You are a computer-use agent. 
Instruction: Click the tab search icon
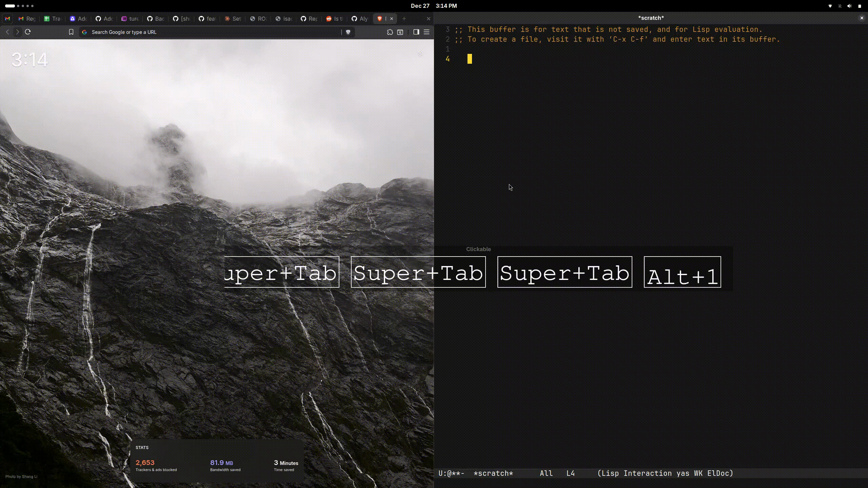click(x=400, y=32)
